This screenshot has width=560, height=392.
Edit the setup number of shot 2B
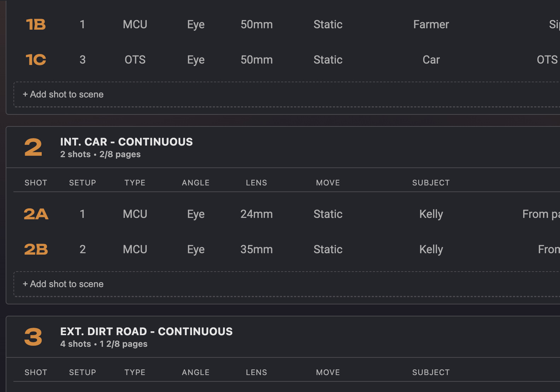click(x=82, y=249)
